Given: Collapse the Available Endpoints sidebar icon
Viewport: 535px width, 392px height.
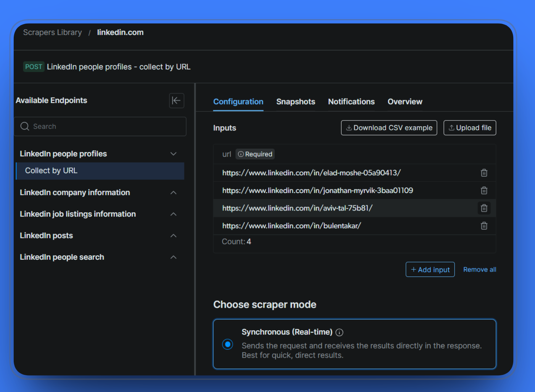Looking at the screenshot, I should tap(176, 101).
